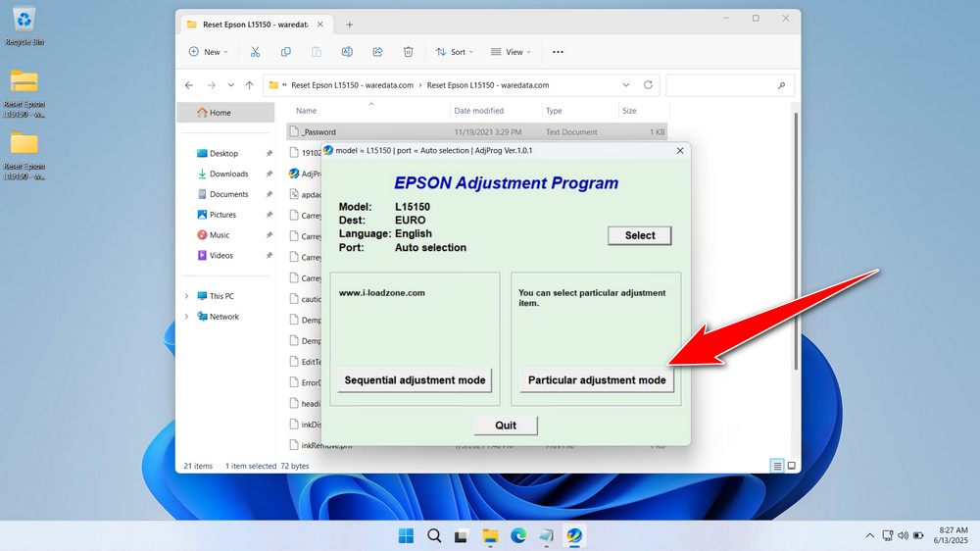Select Network in navigation pane
Screen dimensions: 980x551
[223, 317]
